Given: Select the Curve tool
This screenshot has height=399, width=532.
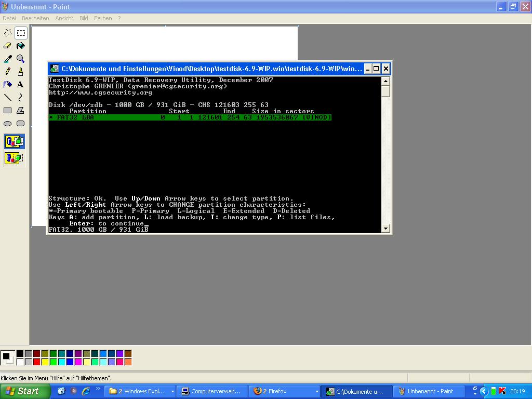Looking at the screenshot, I should coord(21,97).
